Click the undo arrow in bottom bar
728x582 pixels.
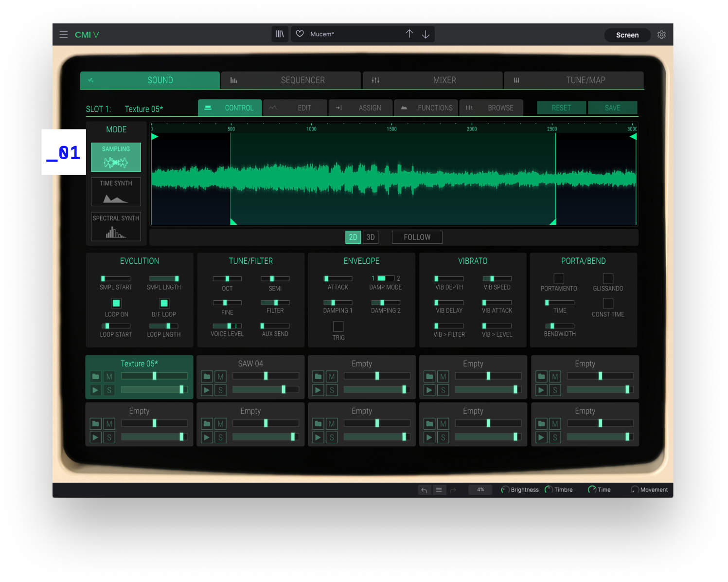tap(424, 490)
